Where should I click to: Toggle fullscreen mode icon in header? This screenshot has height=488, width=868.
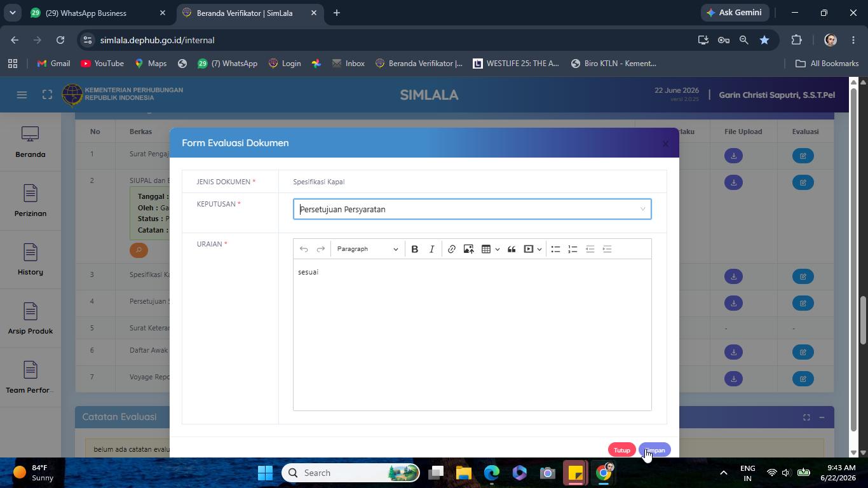[47, 95]
